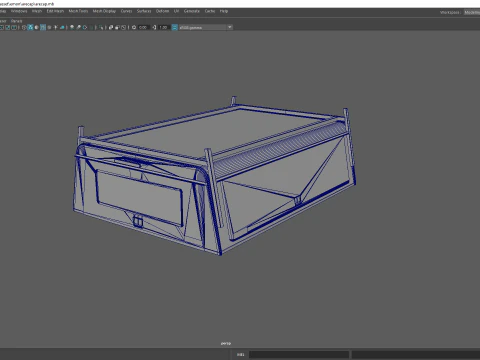Toggle Use All Lights icon
The width and height of the screenshot is (480, 360).
pos(56,27)
